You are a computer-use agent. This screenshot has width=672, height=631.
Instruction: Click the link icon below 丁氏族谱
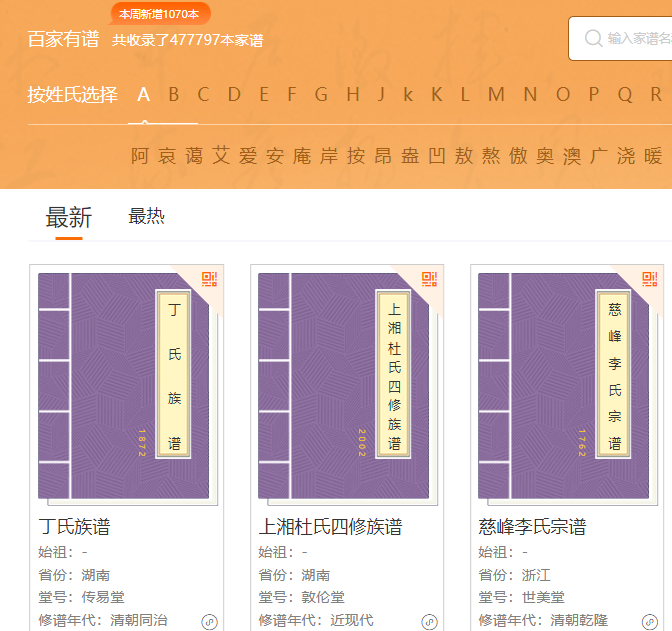pyautogui.click(x=210, y=622)
